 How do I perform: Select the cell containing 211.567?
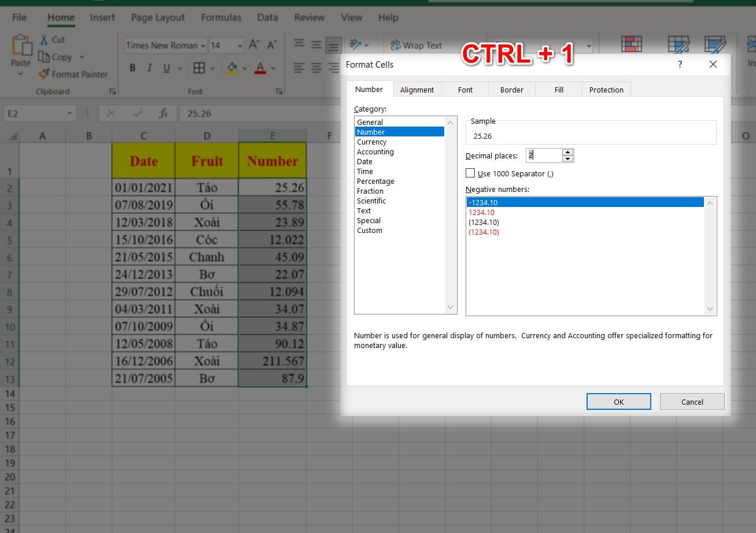click(272, 361)
